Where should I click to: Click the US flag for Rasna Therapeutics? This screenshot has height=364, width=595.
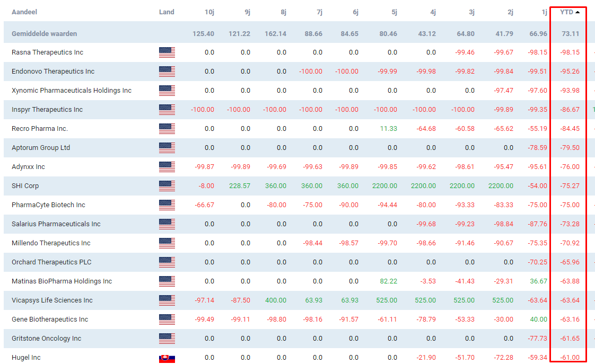pyautogui.click(x=167, y=52)
